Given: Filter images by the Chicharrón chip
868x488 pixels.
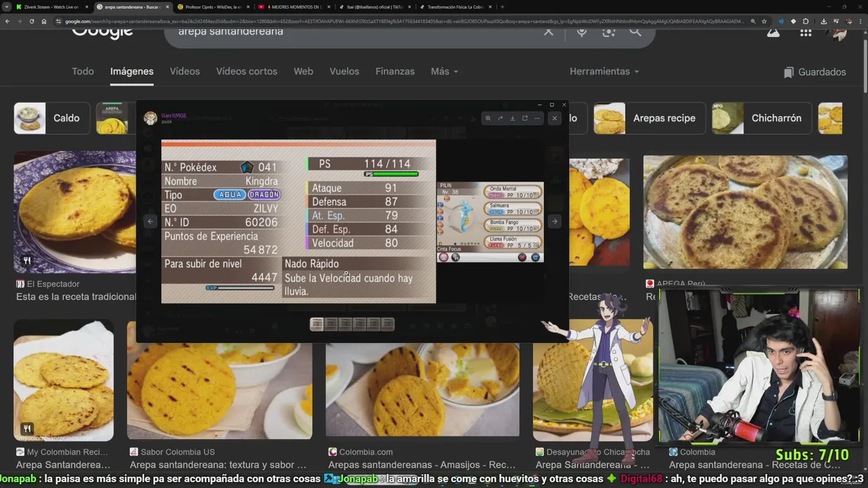Looking at the screenshot, I should pyautogui.click(x=761, y=118).
